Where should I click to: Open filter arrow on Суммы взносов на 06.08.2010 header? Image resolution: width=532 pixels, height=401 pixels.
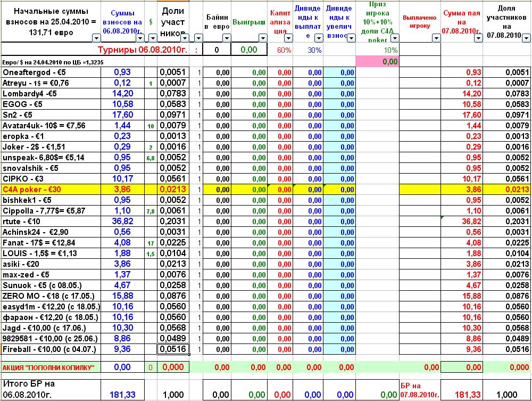140,38
